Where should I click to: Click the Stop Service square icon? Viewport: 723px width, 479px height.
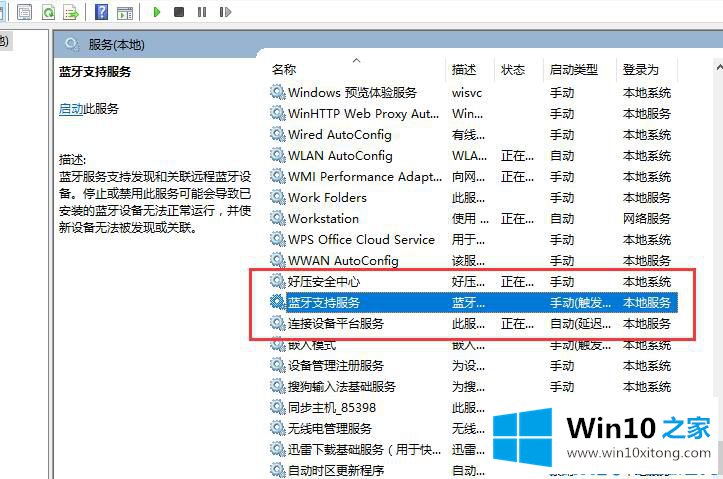click(x=179, y=12)
